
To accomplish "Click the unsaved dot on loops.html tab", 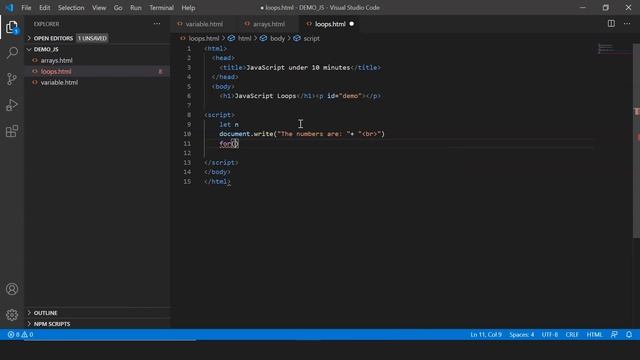I will tap(351, 24).
